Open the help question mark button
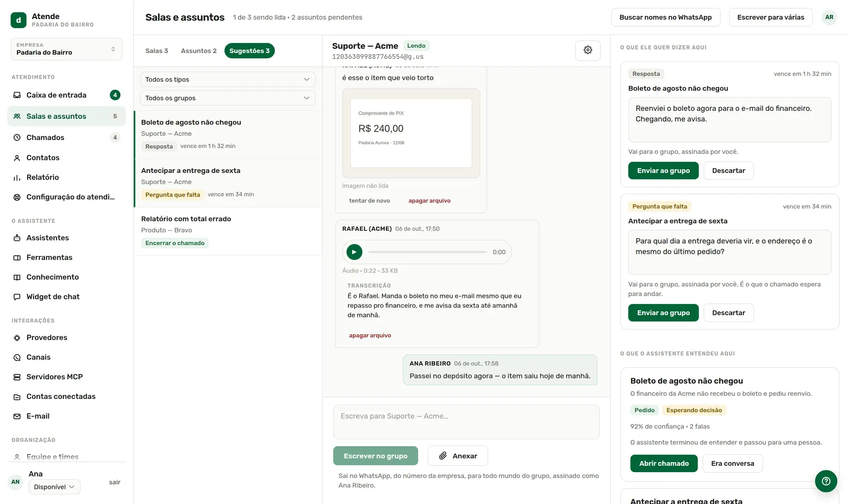 coord(826,481)
